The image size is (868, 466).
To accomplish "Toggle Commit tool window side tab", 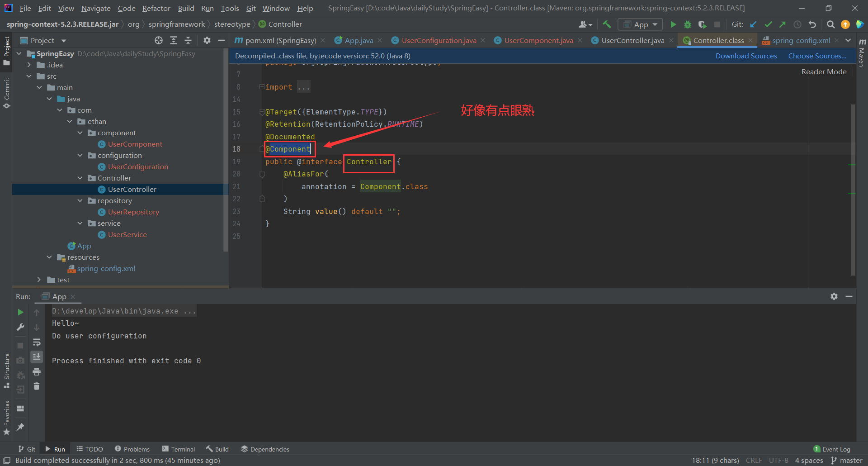I will point(6,93).
